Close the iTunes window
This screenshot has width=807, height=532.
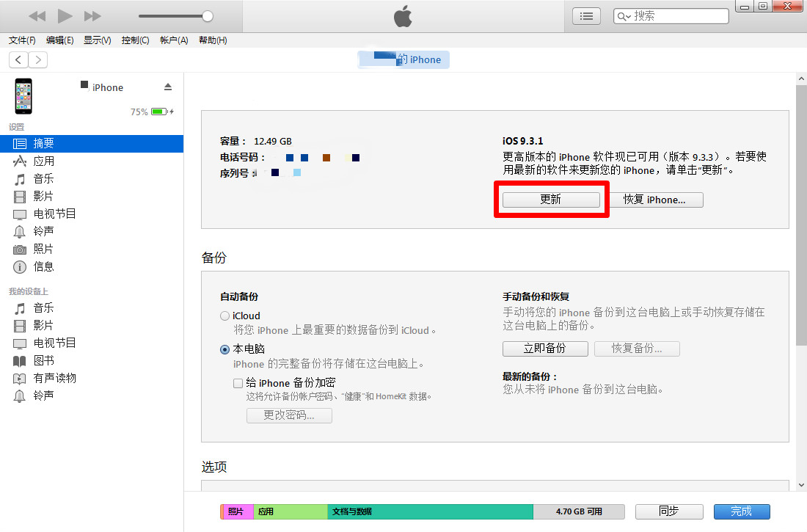(x=788, y=6)
